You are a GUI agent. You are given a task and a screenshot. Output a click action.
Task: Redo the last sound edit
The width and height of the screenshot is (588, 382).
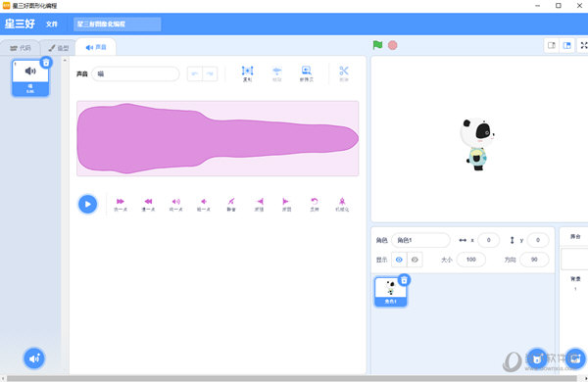(x=210, y=73)
